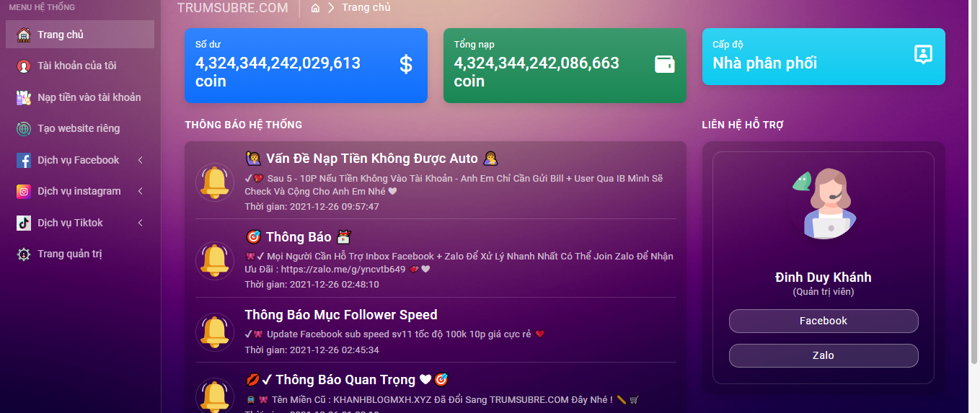980x413 pixels.
Task: Click the dollar sign icon on Số dư card
Action: pyautogui.click(x=406, y=64)
